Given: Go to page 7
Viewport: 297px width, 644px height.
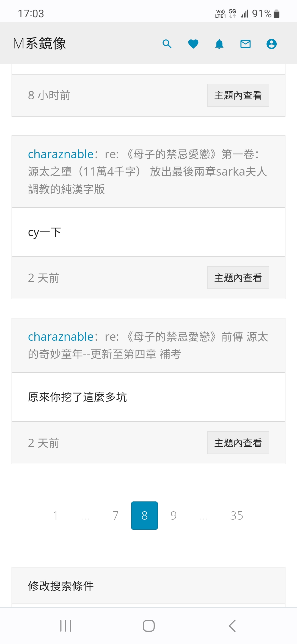Looking at the screenshot, I should 116,515.
